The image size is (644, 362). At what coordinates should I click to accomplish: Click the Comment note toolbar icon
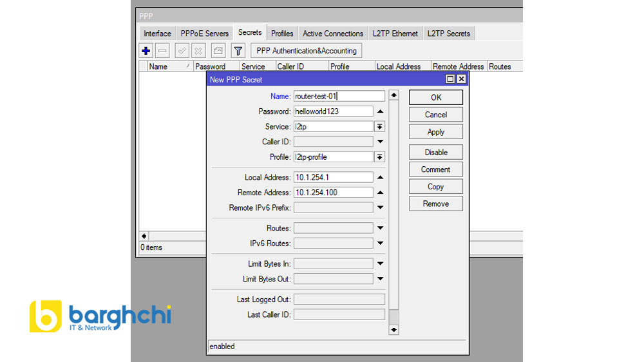click(x=218, y=51)
